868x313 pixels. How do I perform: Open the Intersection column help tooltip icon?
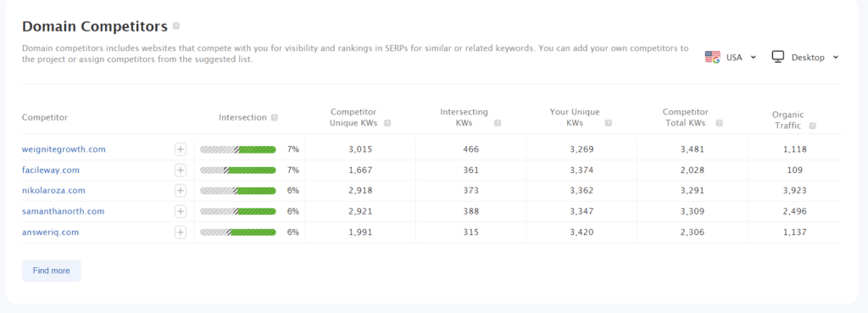pyautogui.click(x=275, y=117)
